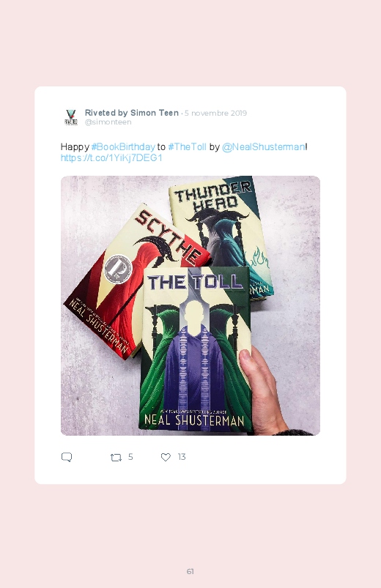381x588 pixels.
Task: Click the word Happy in tweet text
Action: (x=75, y=147)
